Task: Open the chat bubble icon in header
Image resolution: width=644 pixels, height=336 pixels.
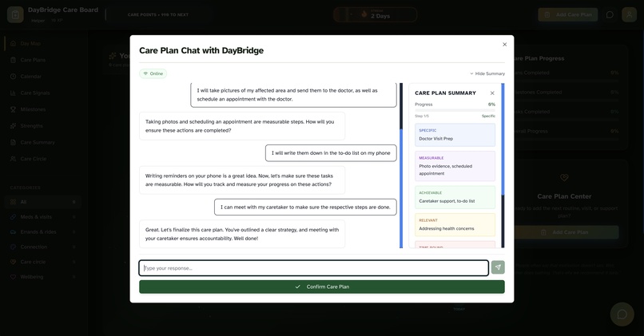Action: (610, 15)
